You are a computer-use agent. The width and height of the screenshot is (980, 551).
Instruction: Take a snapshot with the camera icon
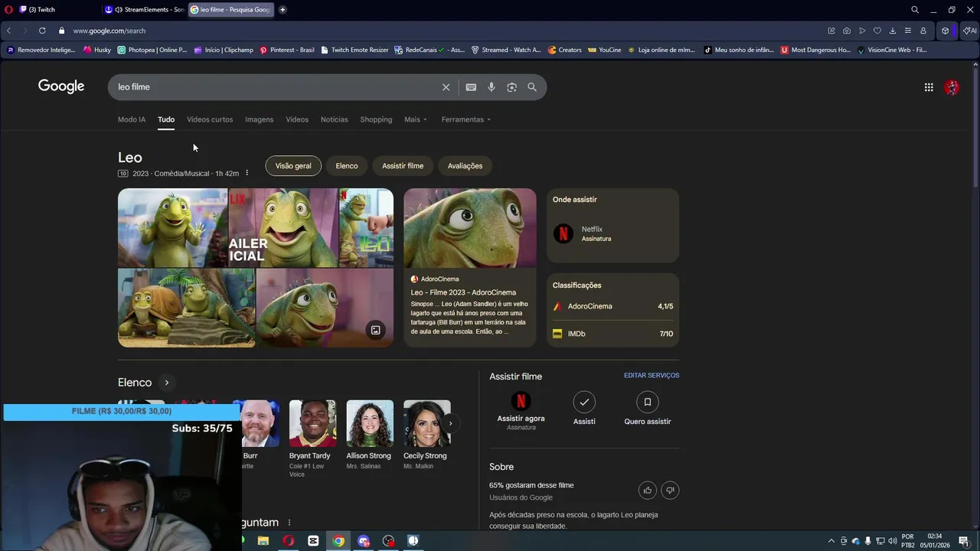click(847, 31)
